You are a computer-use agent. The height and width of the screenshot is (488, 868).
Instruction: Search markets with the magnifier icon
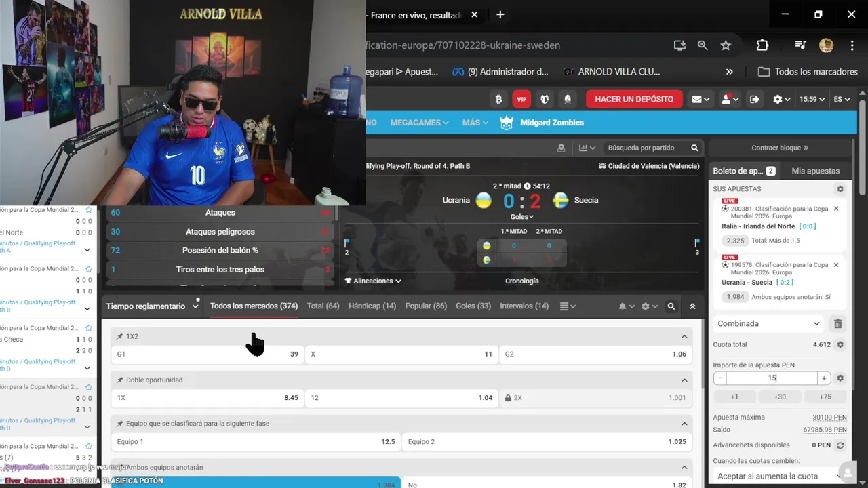point(671,306)
